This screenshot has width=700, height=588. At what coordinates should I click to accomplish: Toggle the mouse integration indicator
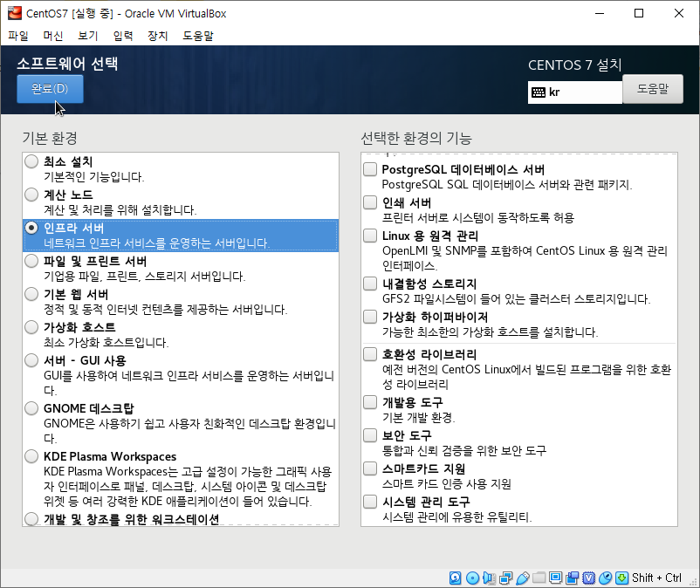[606, 578]
